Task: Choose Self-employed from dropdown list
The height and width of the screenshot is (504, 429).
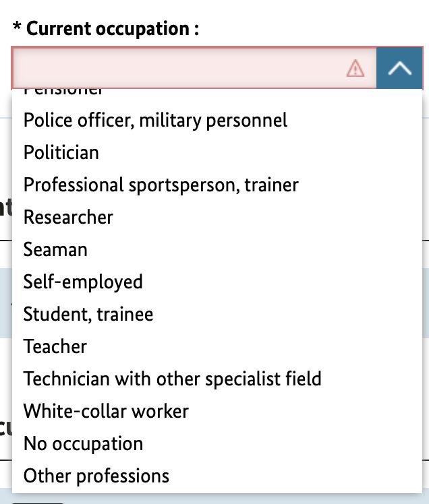Action: click(83, 282)
